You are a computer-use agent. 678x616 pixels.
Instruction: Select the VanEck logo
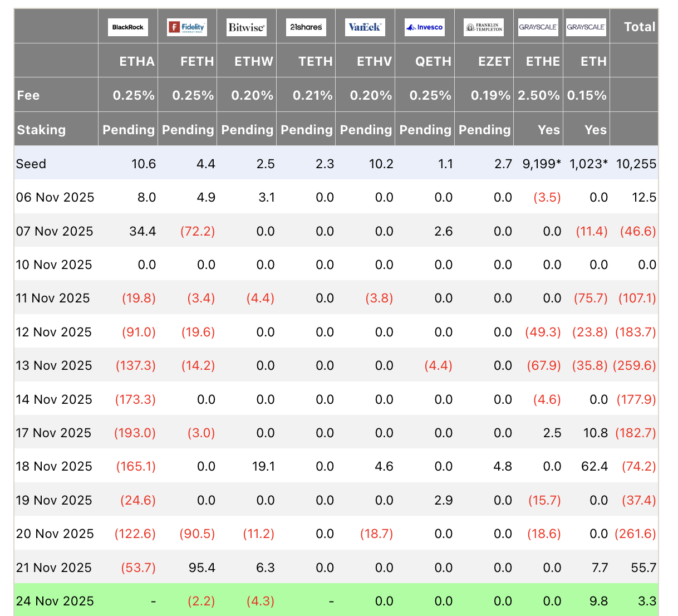tap(365, 27)
